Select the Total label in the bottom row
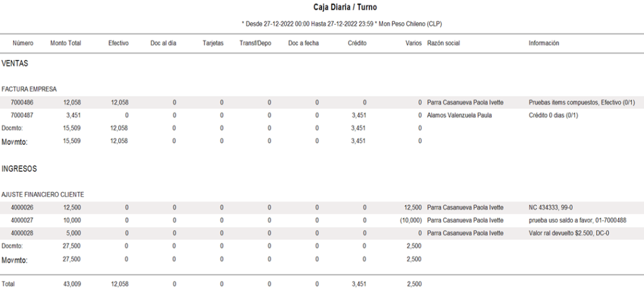This screenshot has width=644, height=289. (8, 284)
